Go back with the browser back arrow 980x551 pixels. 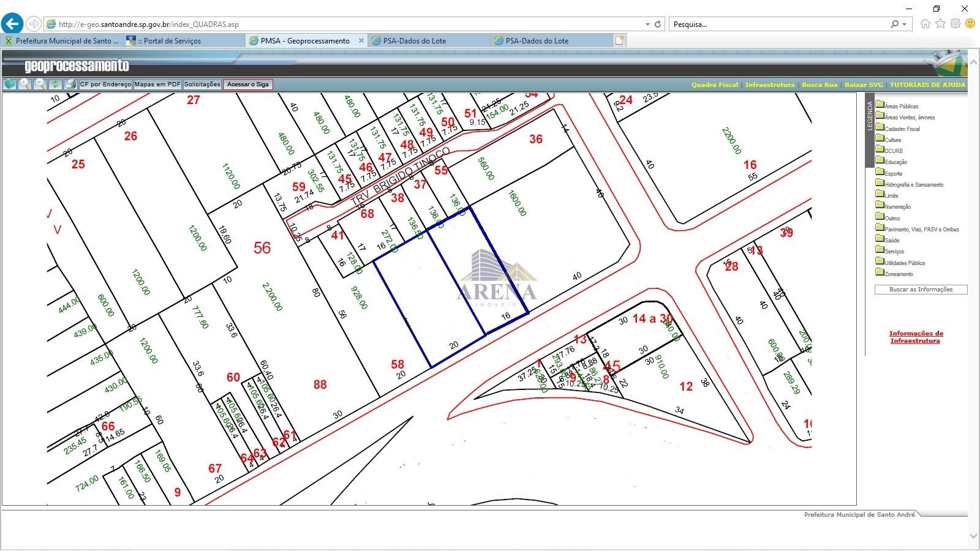[x=12, y=24]
